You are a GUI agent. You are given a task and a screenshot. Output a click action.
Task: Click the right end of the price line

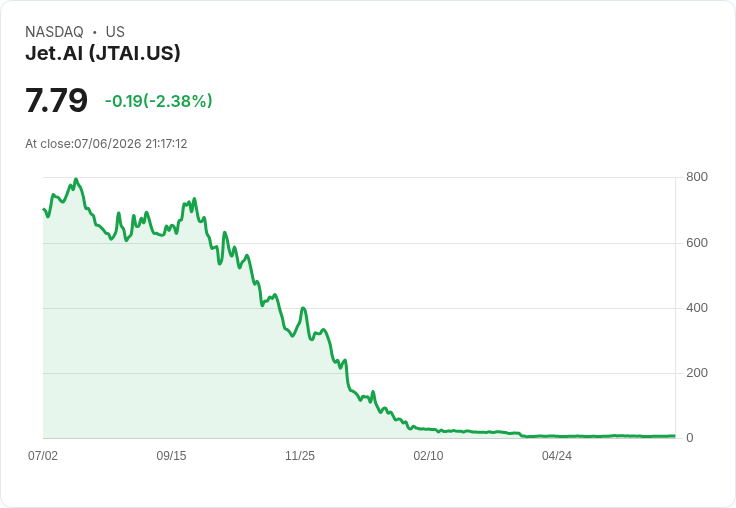pyautogui.click(x=675, y=436)
